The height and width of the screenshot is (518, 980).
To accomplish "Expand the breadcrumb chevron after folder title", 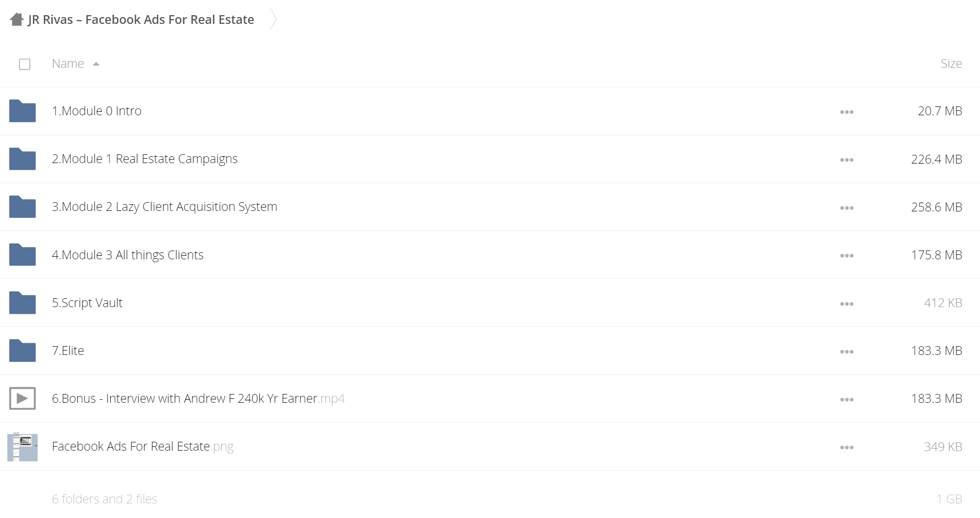I will pyautogui.click(x=273, y=20).
